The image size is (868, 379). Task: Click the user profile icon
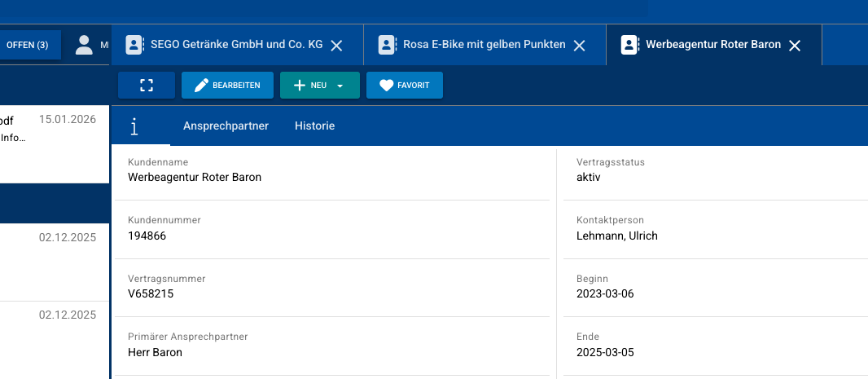pyautogui.click(x=84, y=45)
